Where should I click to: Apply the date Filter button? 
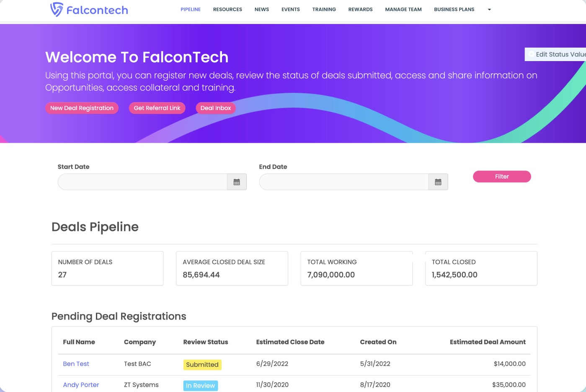coord(502,177)
